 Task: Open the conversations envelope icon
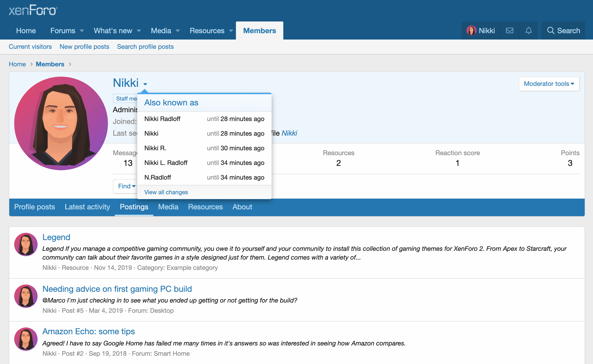pos(509,30)
